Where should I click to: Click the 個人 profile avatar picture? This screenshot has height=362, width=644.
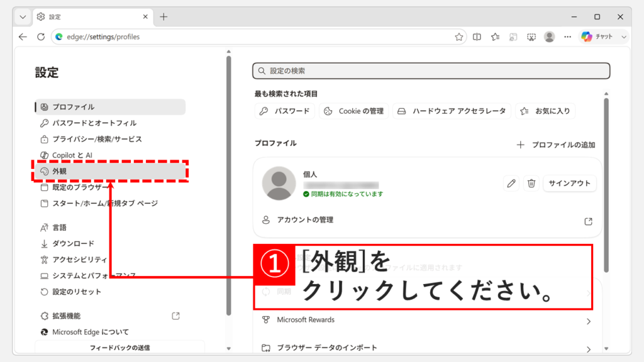(x=279, y=183)
